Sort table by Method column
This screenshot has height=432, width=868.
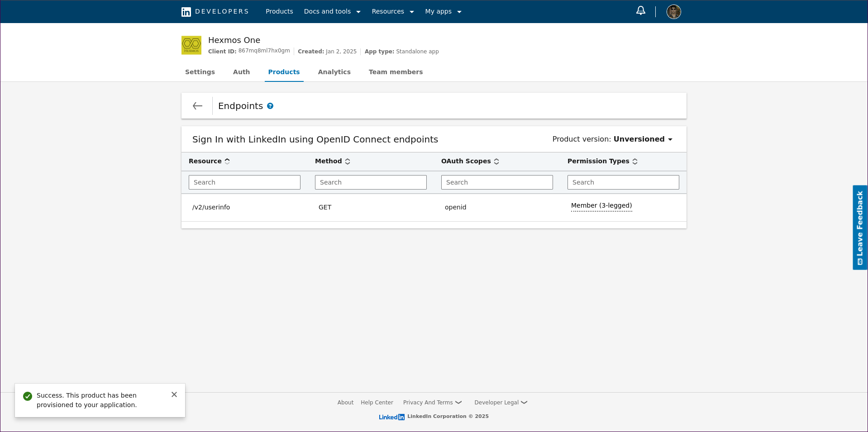point(348,161)
